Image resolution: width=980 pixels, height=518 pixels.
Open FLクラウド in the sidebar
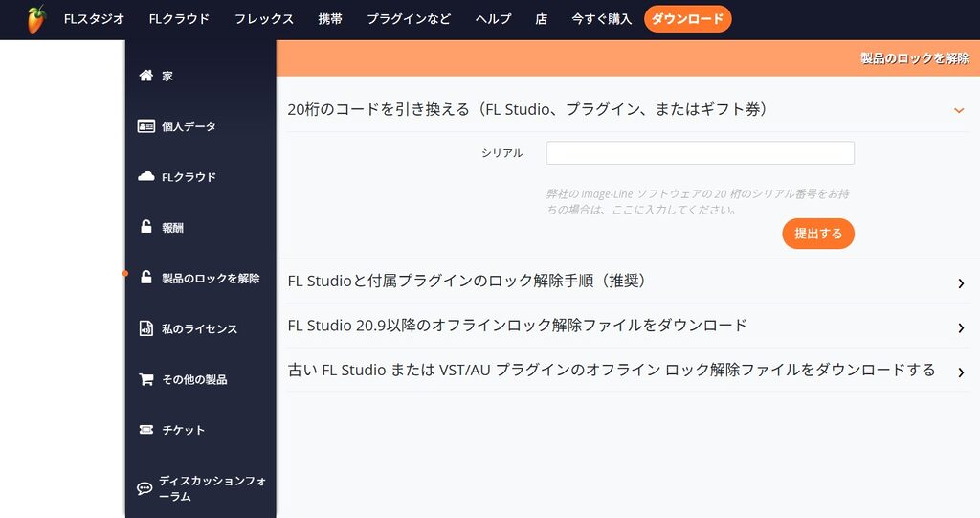point(189,177)
